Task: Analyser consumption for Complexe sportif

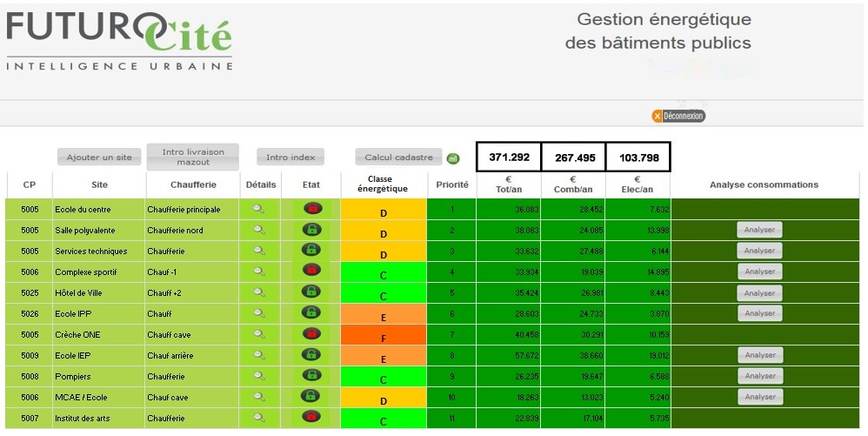Action: coord(759,272)
